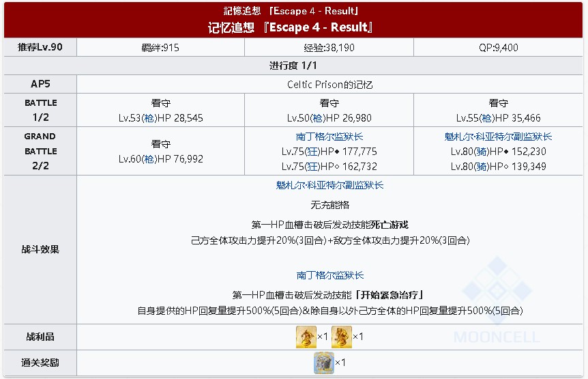Follow 南丁格尔监狱长 link under 战斗效果

point(330,275)
